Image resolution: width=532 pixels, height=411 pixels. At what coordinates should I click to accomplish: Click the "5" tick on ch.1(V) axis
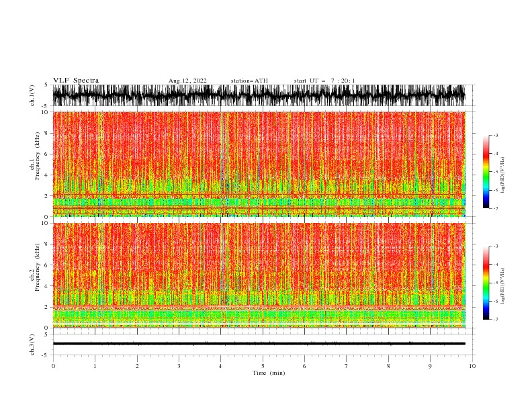point(46,85)
